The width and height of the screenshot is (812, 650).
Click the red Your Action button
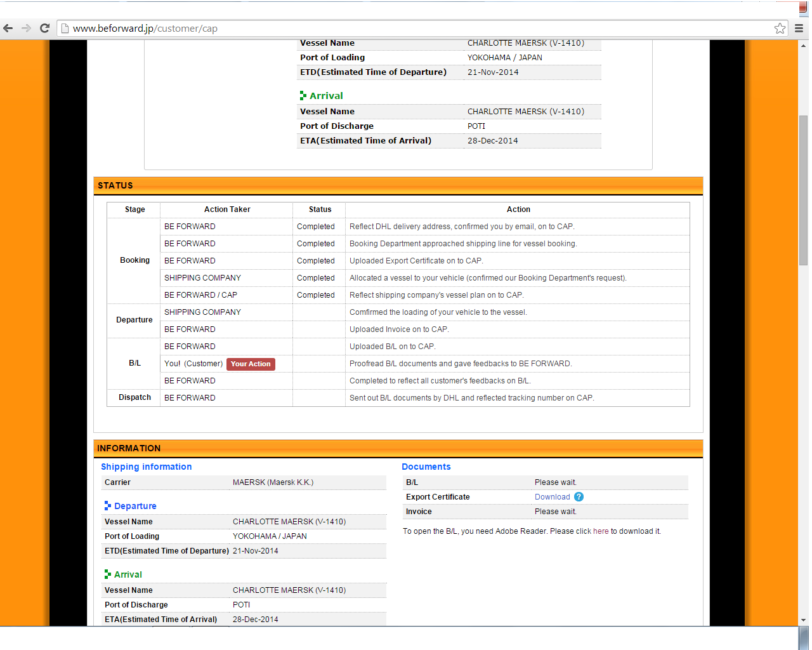point(251,364)
